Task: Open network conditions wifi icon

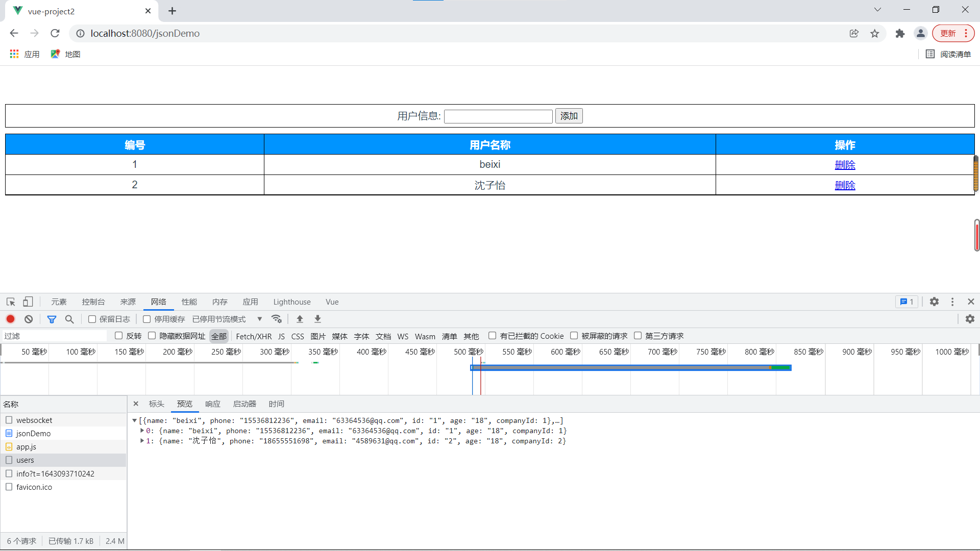Action: 277,319
